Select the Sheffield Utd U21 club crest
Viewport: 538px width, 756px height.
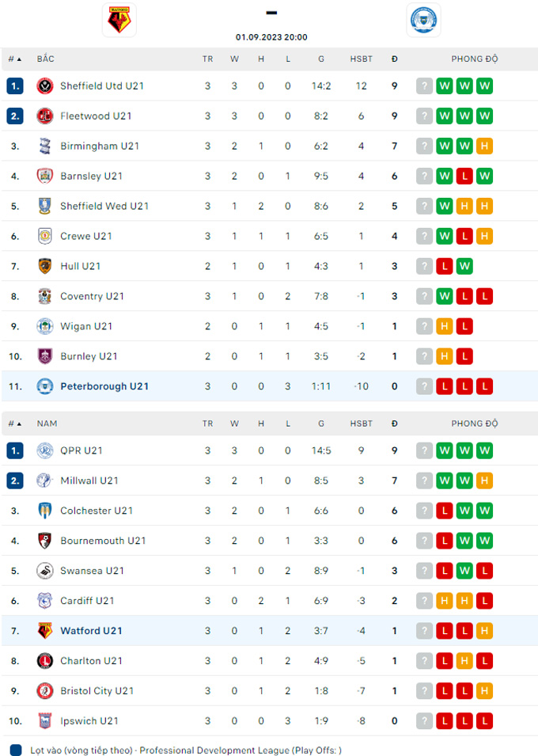click(x=46, y=86)
